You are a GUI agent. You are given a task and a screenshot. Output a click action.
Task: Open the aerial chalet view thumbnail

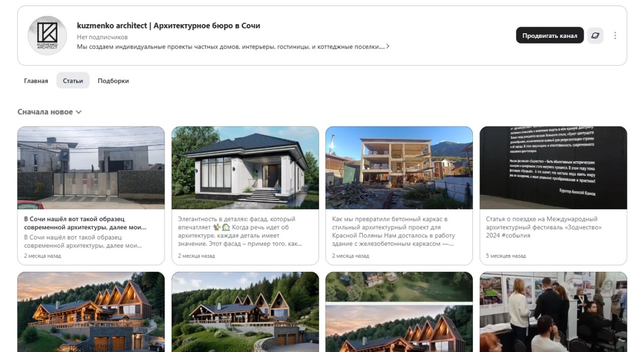pyautogui.click(x=399, y=312)
